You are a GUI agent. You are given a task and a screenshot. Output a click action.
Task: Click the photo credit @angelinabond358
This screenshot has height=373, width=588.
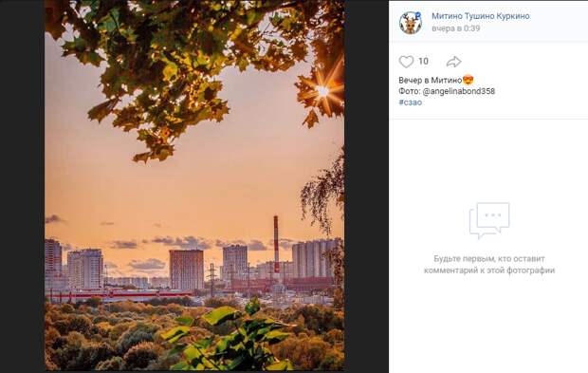459,91
